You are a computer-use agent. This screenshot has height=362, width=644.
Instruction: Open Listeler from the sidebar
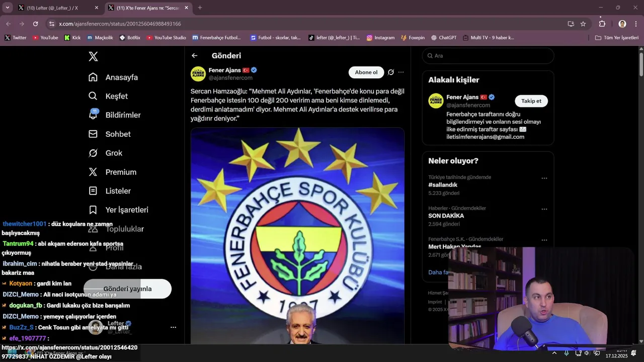tap(110, 191)
